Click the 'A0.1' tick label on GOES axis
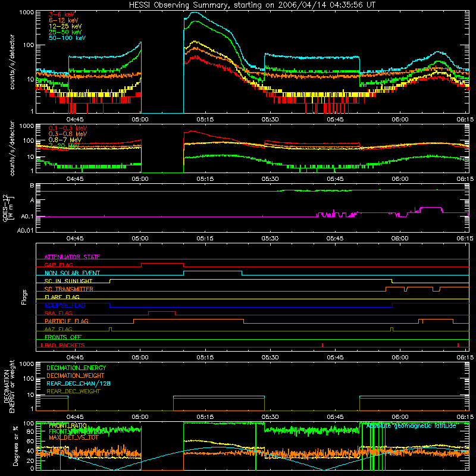The width and height of the screenshot is (476, 476). coord(27,217)
